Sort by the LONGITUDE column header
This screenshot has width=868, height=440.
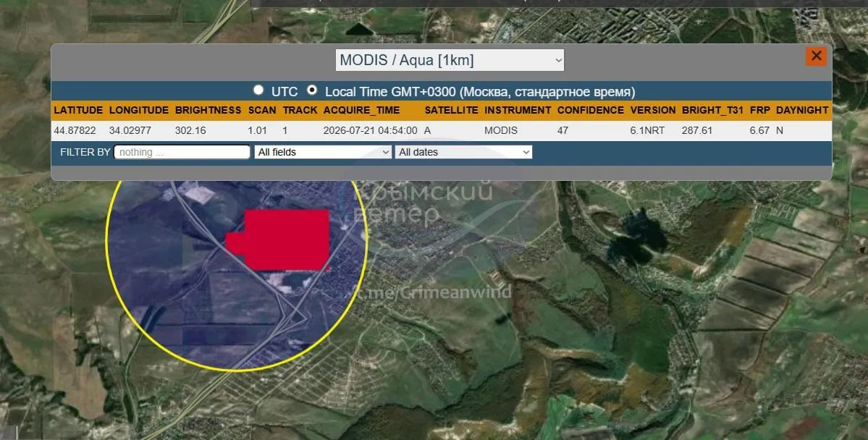click(139, 110)
